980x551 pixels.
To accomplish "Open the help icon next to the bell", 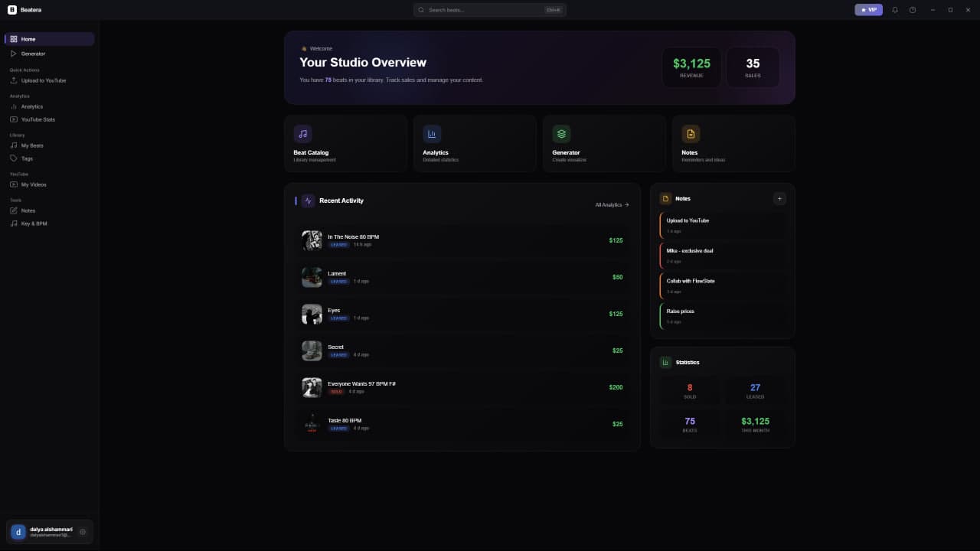I will click(x=912, y=10).
